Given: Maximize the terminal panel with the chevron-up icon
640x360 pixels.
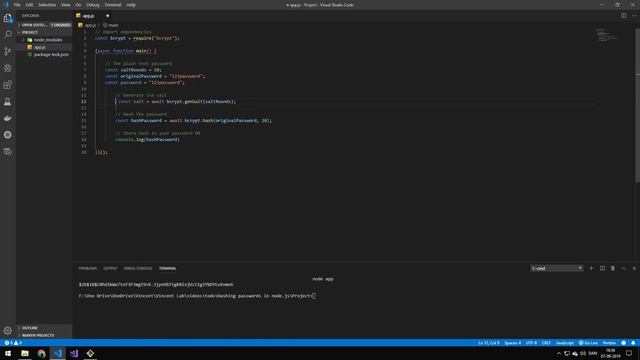Looking at the screenshot, I should pos(623,268).
